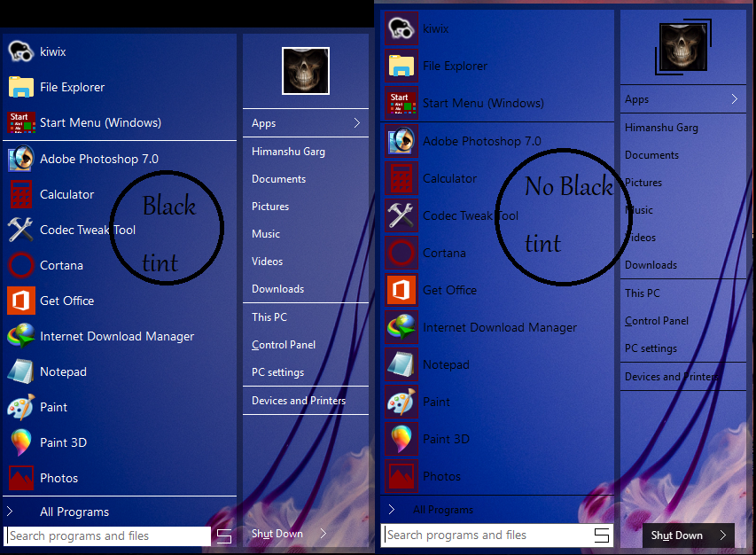Click skull user picture in right menu

[x=683, y=47]
